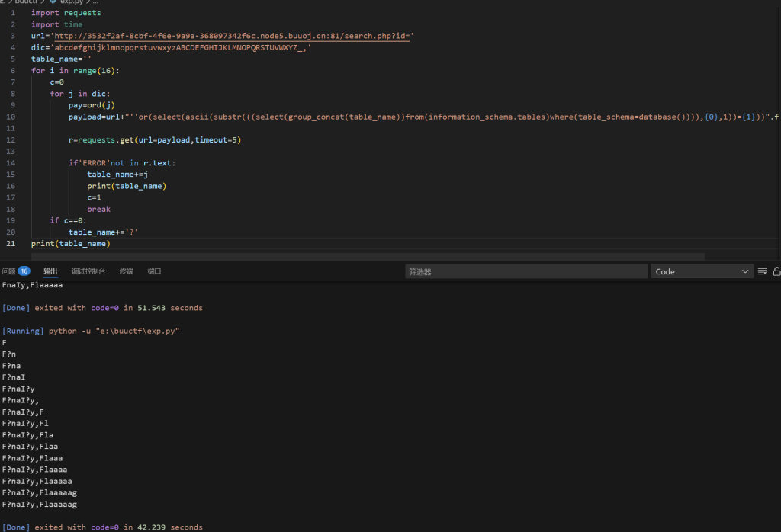Open the 问题 tab with 16 badge
781x532 pixels.
(16, 271)
